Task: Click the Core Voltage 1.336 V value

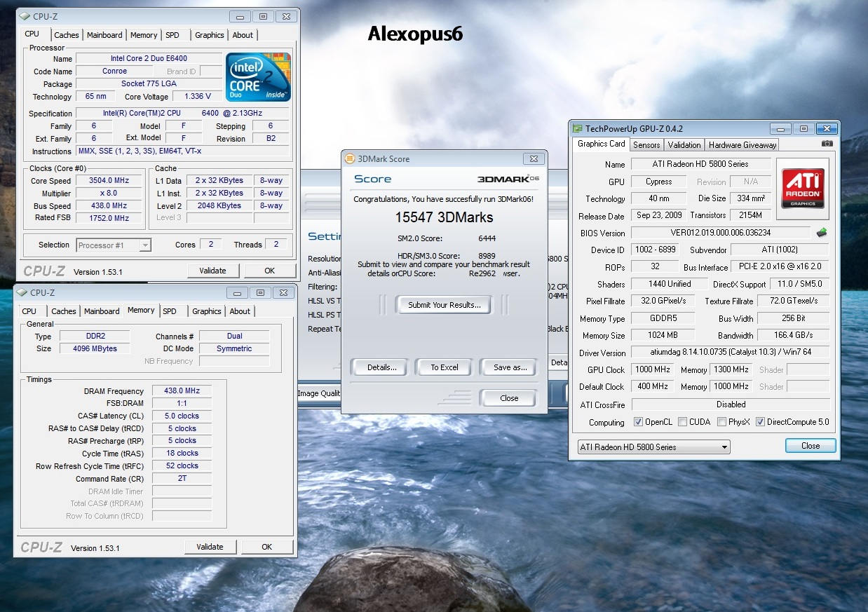Action: [x=198, y=97]
